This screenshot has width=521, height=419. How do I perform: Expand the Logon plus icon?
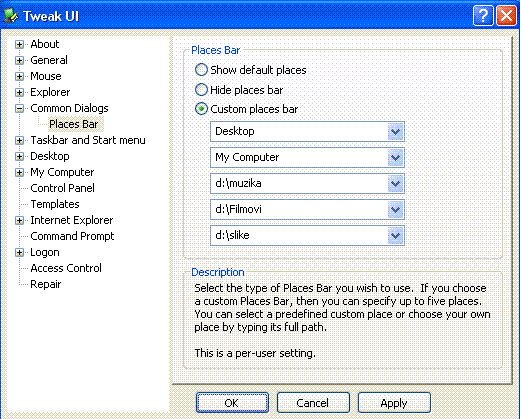pyautogui.click(x=19, y=253)
